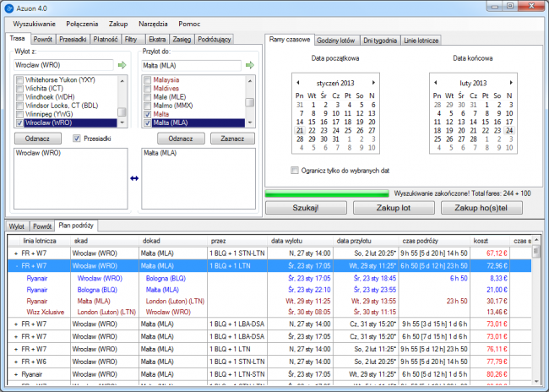Click green arrow next to arrival field
Viewport: 549px width, 392px height.
tap(249, 64)
